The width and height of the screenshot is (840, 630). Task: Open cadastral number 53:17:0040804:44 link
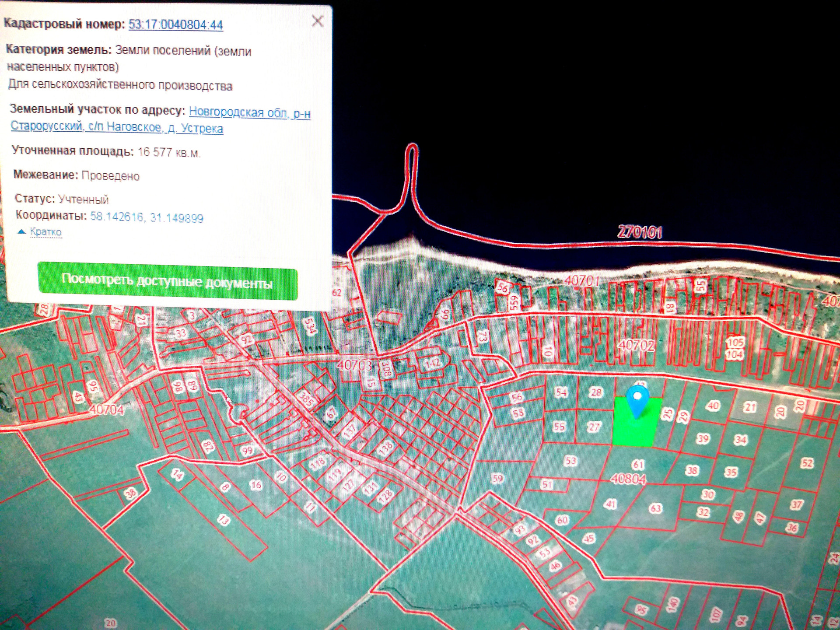pyautogui.click(x=175, y=24)
